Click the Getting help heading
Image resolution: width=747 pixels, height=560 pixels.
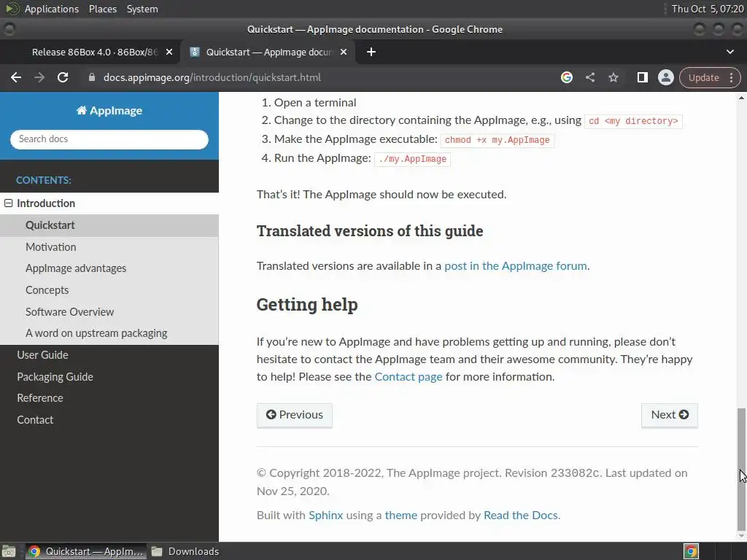[307, 304]
